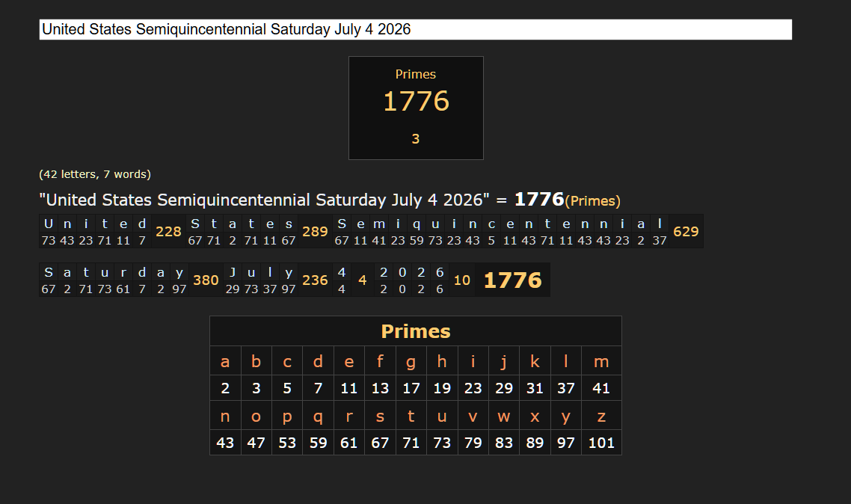Click letter 'g' in the Primes table

(x=411, y=363)
